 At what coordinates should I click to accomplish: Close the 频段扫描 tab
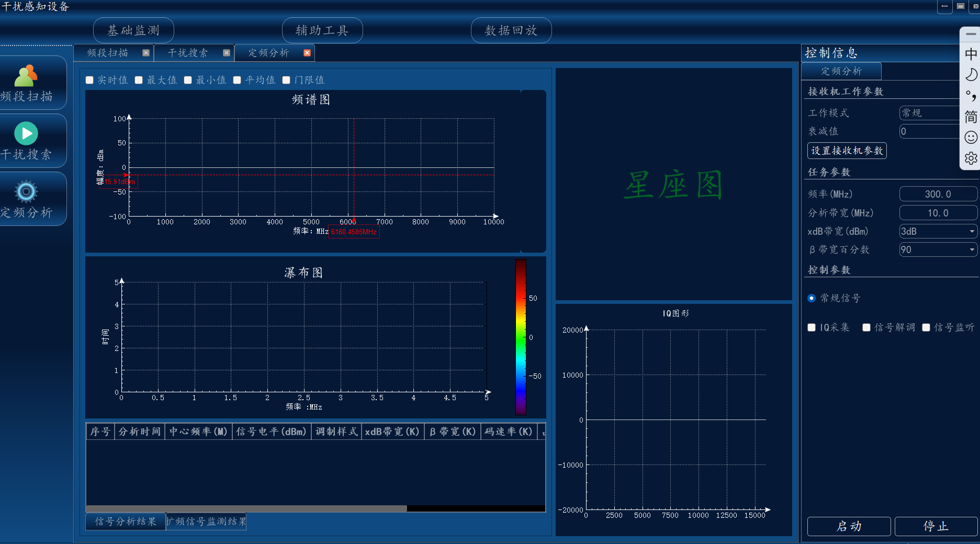pos(146,53)
